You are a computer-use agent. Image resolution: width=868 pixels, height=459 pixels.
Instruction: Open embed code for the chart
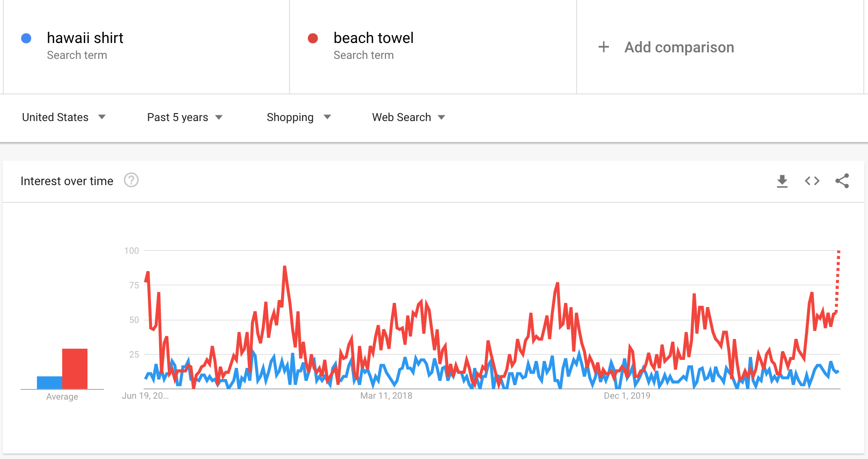(x=812, y=181)
